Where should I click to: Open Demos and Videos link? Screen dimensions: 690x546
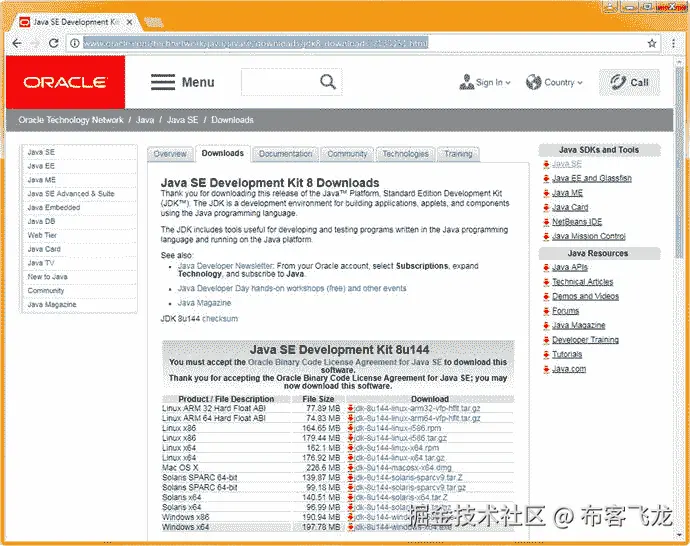click(585, 297)
